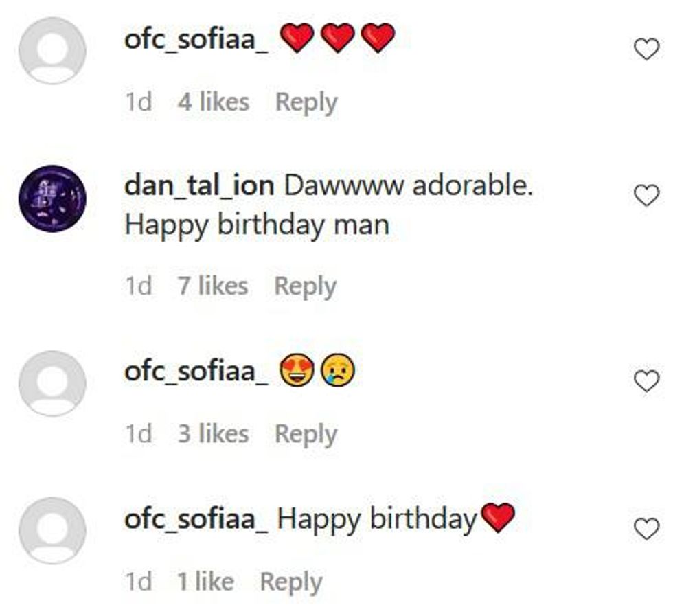Open ofc_sofiaa_ username on red hearts comment
The height and width of the screenshot is (616, 673).
tap(196, 38)
